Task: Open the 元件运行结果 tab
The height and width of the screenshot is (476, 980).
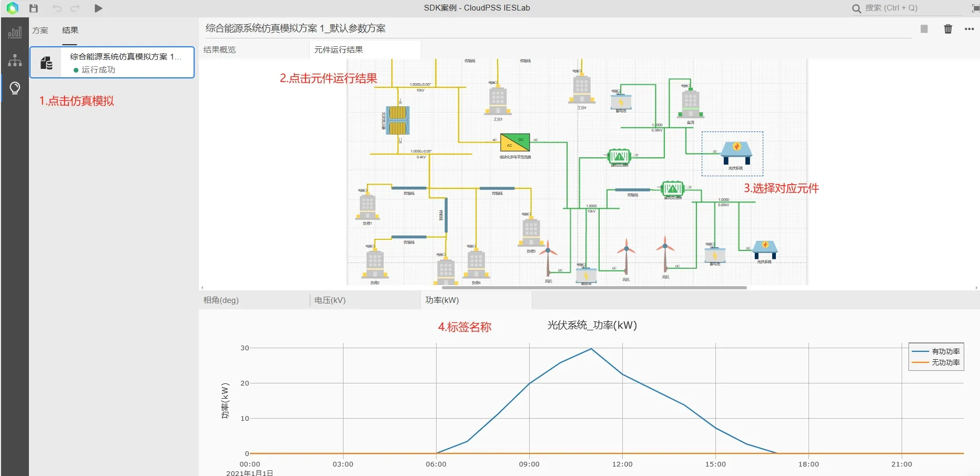Action: click(365, 49)
